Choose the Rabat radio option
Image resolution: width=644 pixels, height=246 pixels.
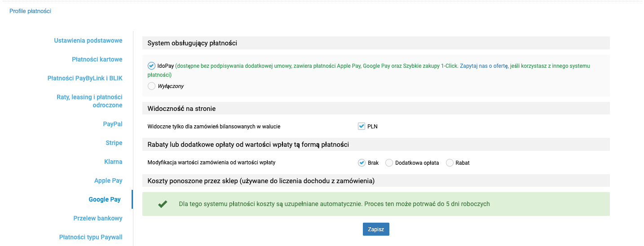click(x=450, y=163)
